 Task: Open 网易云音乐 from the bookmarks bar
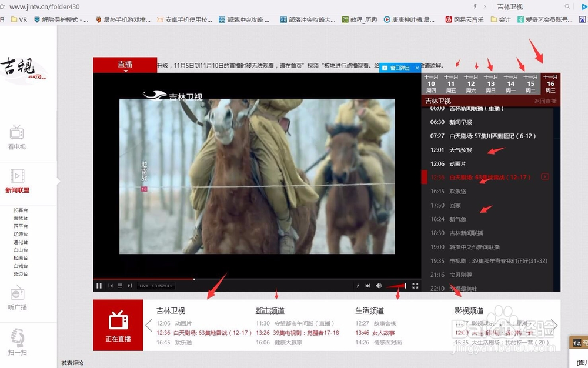[x=466, y=19]
